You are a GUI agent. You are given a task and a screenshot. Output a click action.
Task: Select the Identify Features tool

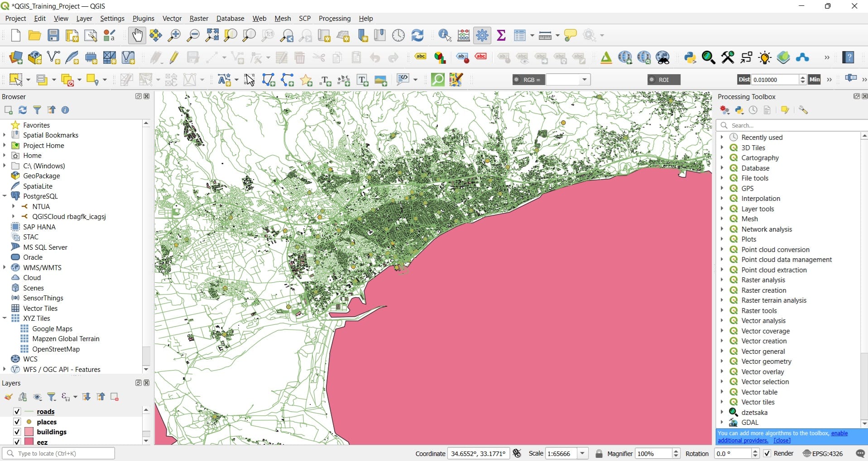tap(445, 35)
